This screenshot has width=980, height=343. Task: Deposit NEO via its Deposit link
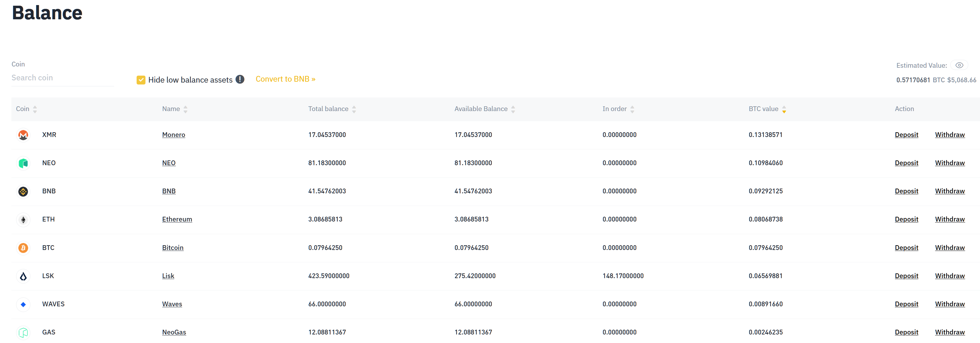click(906, 163)
